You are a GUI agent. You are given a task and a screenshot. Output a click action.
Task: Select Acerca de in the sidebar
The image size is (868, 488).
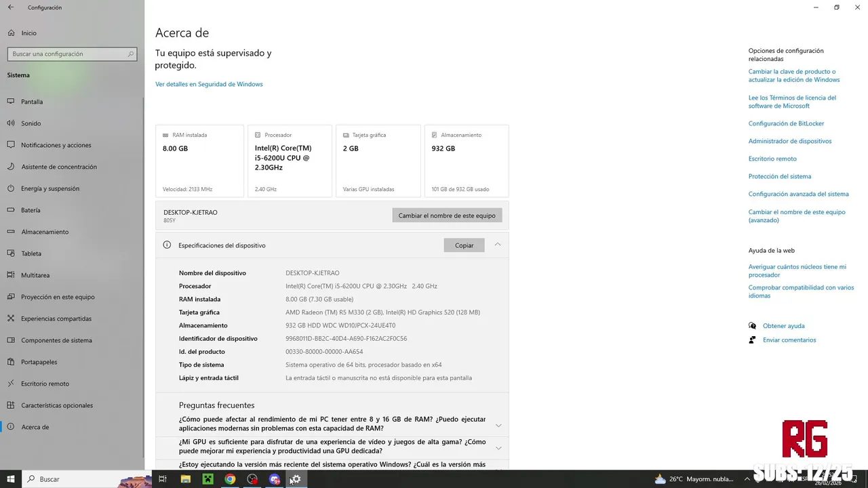[x=35, y=427]
